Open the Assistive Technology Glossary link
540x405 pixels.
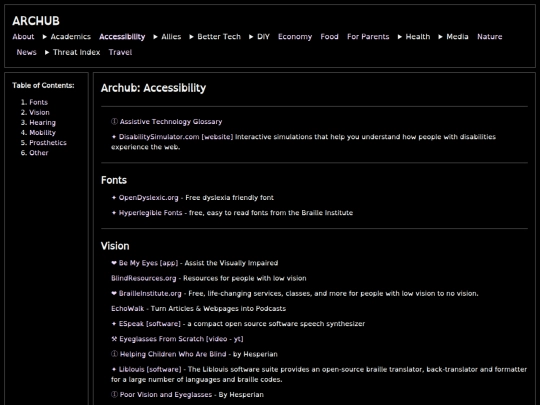coord(171,122)
